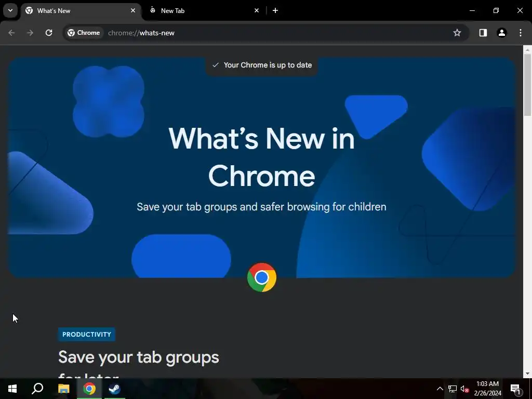Go back with the back arrow
The width and height of the screenshot is (532, 399).
click(11, 33)
